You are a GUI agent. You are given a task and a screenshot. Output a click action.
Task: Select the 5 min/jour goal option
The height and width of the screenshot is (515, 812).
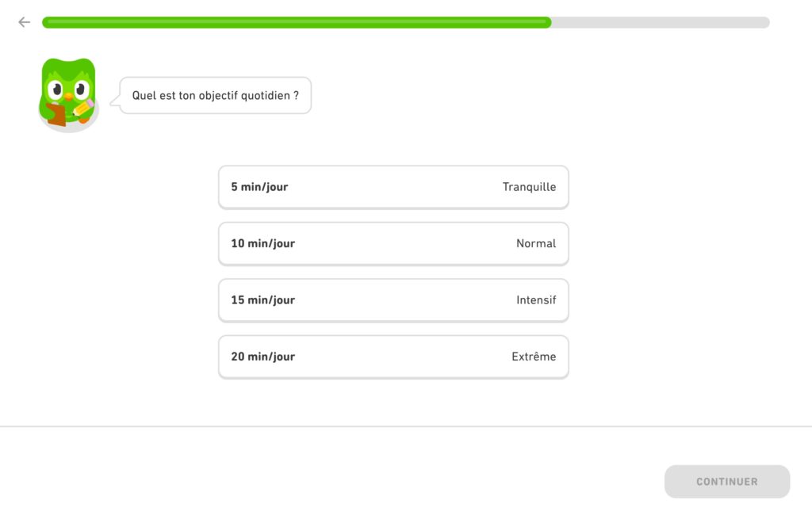393,187
